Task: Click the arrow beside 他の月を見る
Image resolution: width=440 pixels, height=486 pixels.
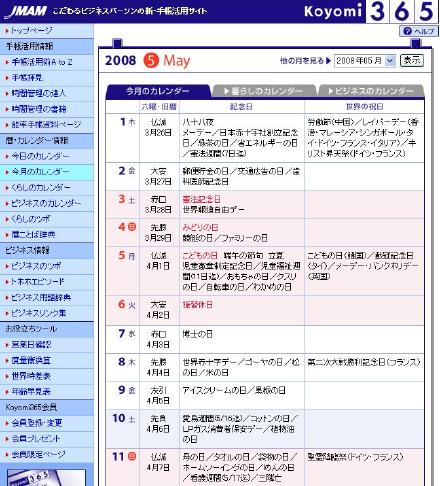Action: [x=328, y=61]
